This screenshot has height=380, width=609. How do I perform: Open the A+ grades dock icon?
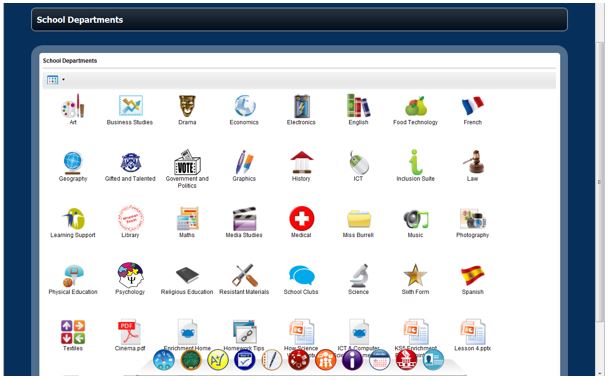(218, 360)
